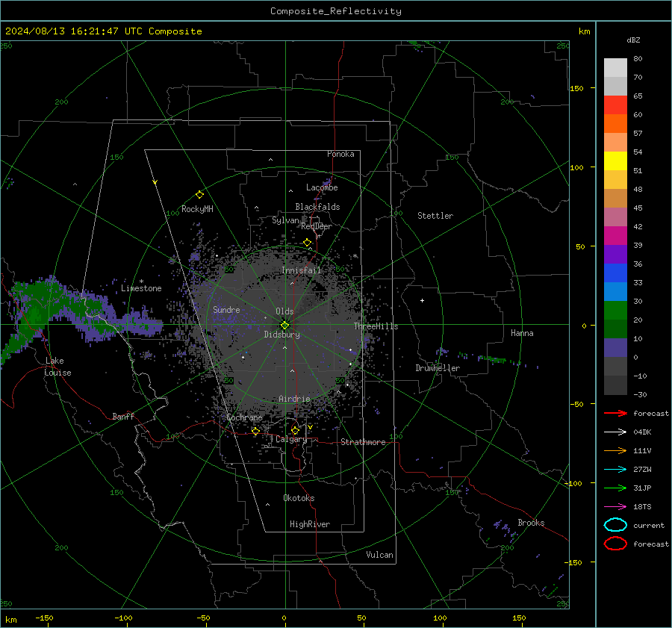Click the yellow diamond marker above Calgary
Image resolution: width=672 pixels, height=628 pixels.
pos(295,430)
